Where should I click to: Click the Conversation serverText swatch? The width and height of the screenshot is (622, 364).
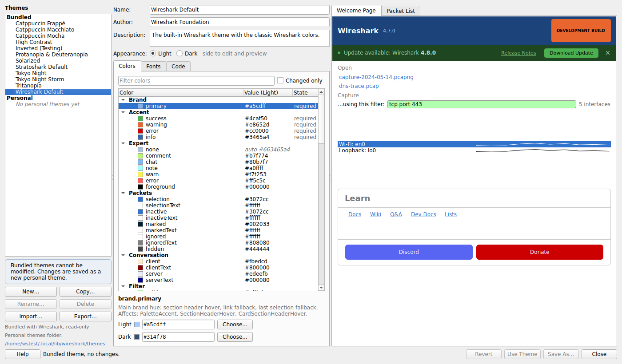click(x=140, y=280)
